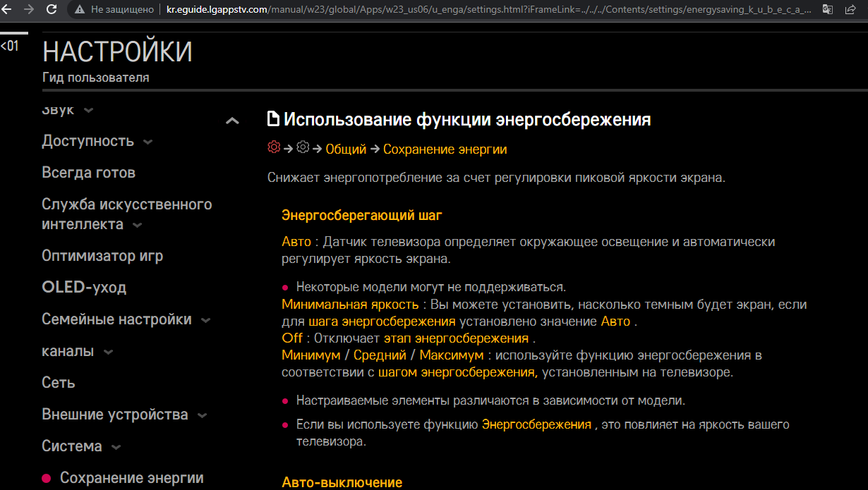Select 'Сохранение энергии' subsection in sidebar
868x490 pixels.
131,478
